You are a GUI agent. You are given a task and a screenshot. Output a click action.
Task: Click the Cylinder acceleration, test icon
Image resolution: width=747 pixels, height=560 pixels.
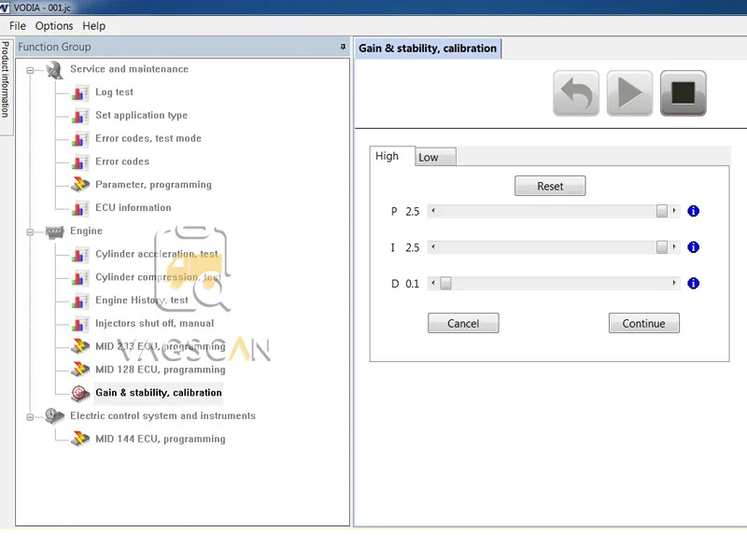[x=80, y=254]
